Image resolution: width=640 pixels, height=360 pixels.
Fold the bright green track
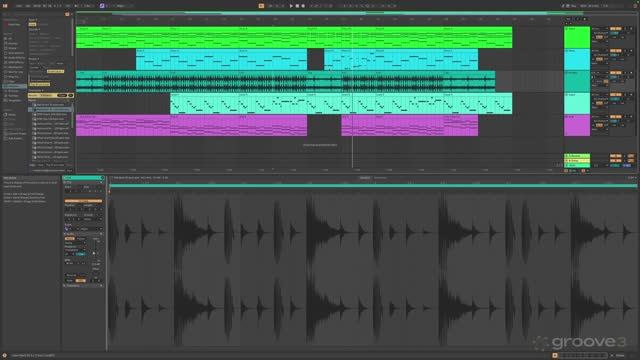pos(567,29)
